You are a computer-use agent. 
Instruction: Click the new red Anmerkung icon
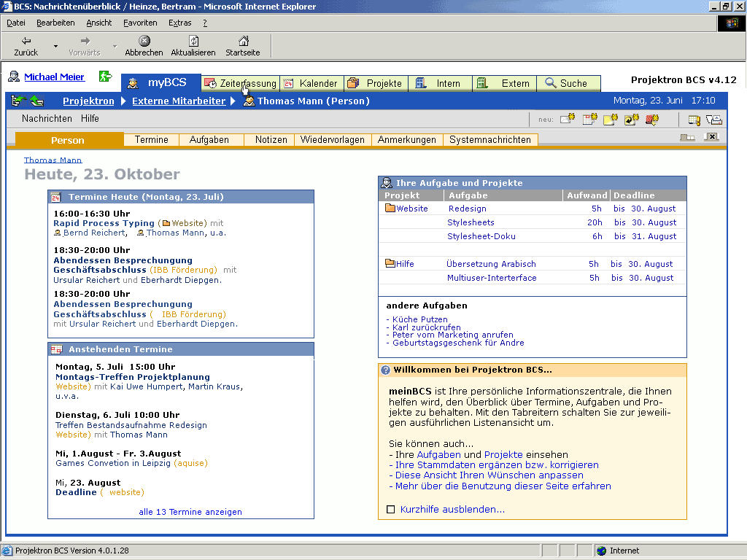click(652, 120)
